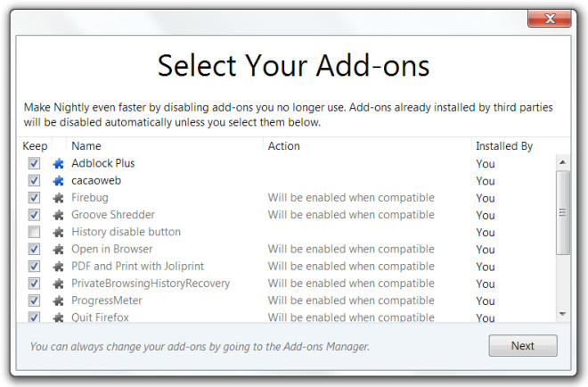Toggle Keep checkbox for Quit Firefox
This screenshot has width=588, height=387.
click(x=34, y=317)
